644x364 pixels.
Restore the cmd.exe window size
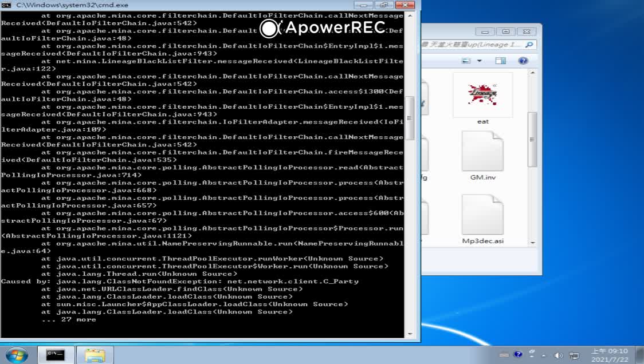point(384,5)
